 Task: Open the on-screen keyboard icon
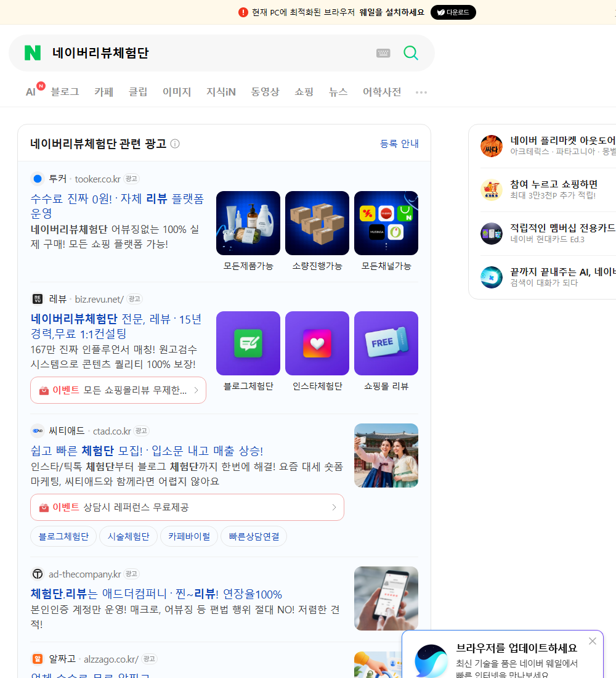383,53
